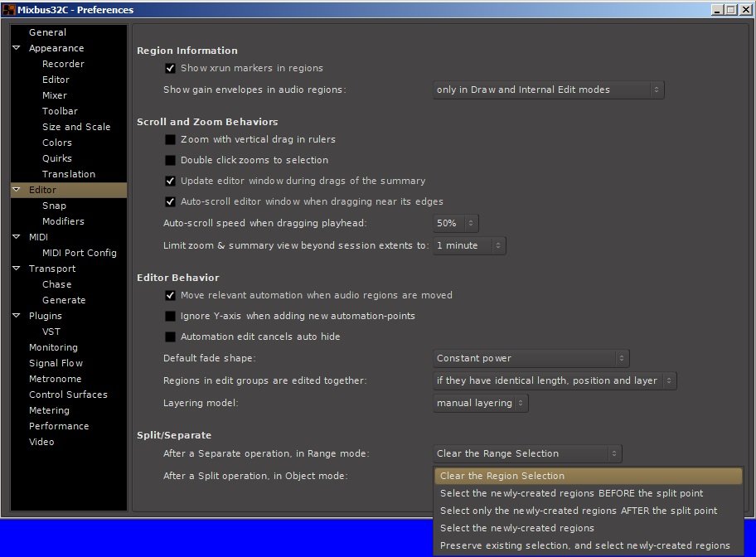Choose Select only newly-created regions AFTER split
The width and height of the screenshot is (756, 557).
pos(589,511)
